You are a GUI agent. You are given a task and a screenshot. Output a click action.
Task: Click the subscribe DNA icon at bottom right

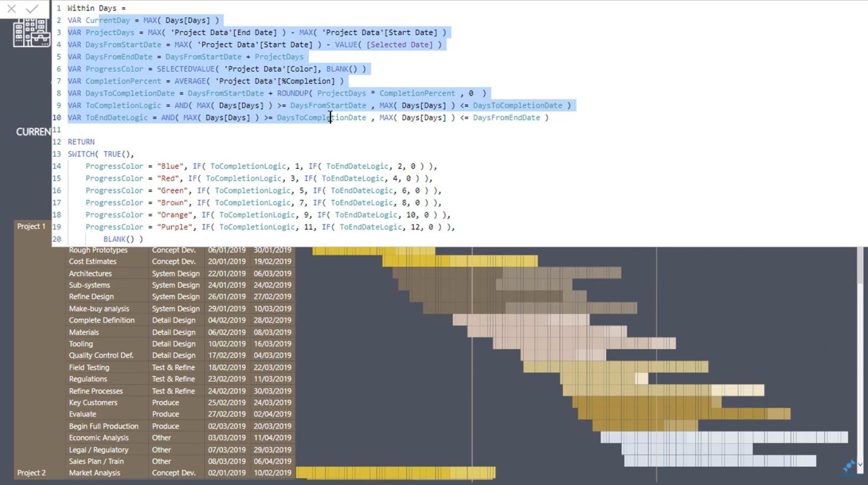point(849,467)
